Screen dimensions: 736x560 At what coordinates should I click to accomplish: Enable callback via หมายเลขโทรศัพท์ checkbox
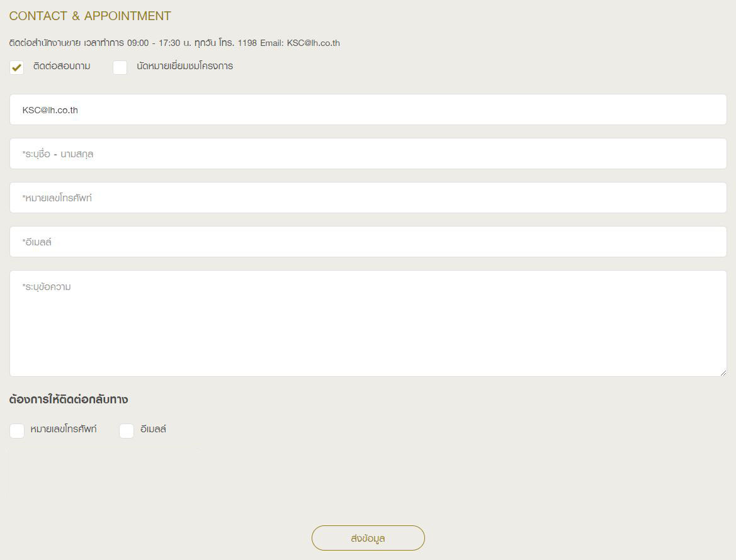[x=17, y=431]
